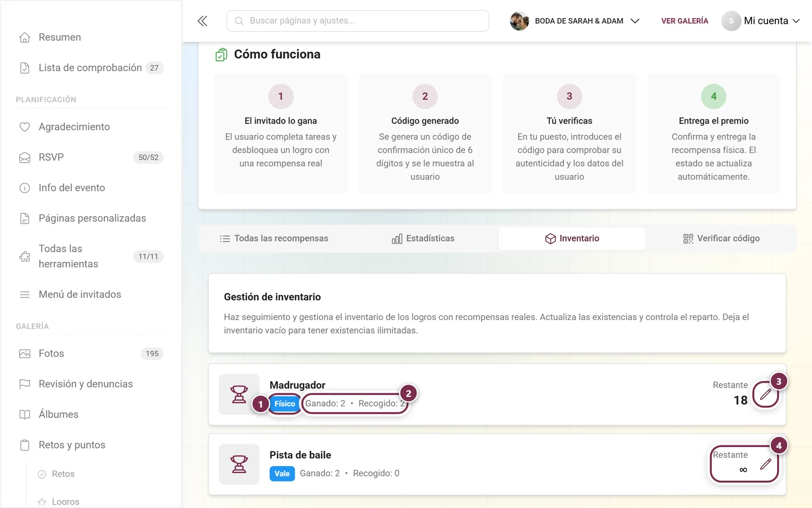Click the Vale badge on Pista de baile
The height and width of the screenshot is (508, 812).
point(282,474)
